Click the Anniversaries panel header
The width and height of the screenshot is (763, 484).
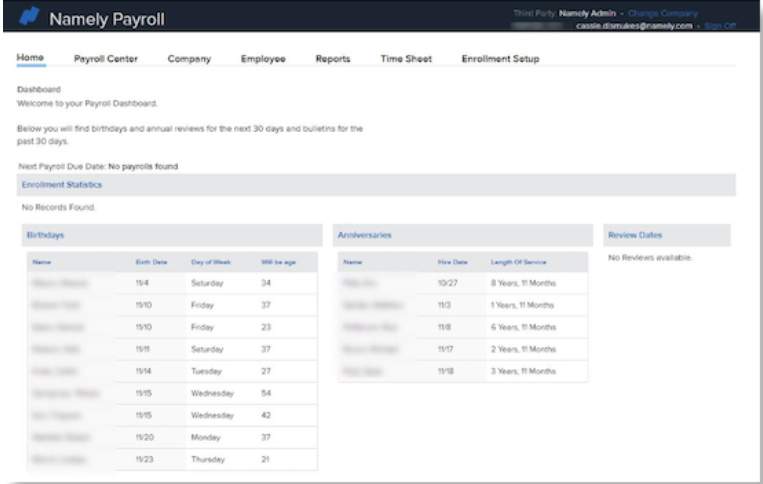366,235
